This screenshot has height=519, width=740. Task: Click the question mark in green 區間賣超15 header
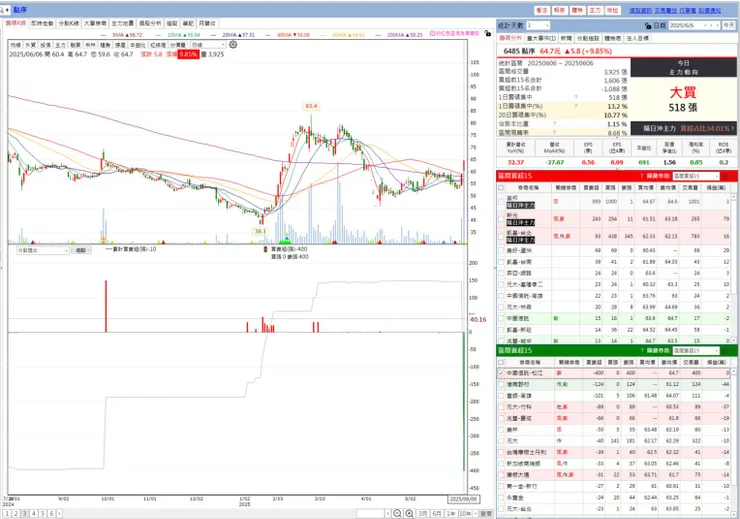(641, 351)
